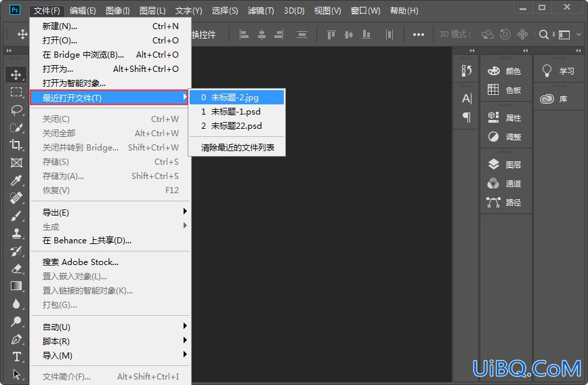
Task: Open recent file 未标题-1.psd
Action: click(236, 112)
